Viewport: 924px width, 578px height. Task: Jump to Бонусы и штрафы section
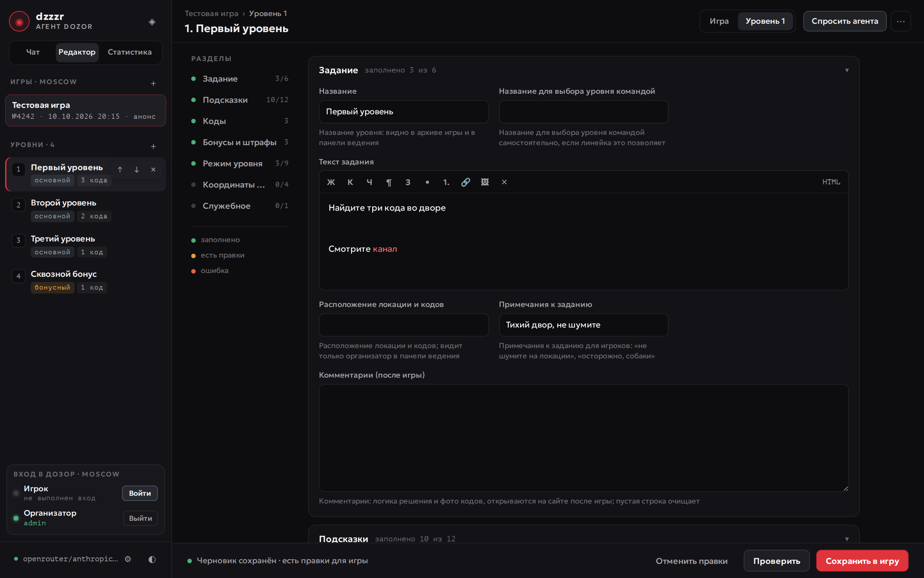pyautogui.click(x=240, y=142)
